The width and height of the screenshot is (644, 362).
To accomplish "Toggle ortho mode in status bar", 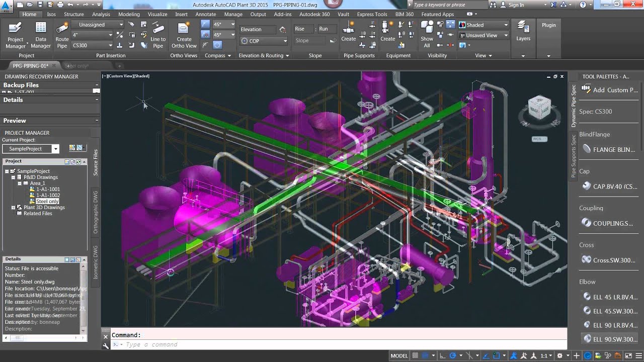I will pyautogui.click(x=443, y=355).
